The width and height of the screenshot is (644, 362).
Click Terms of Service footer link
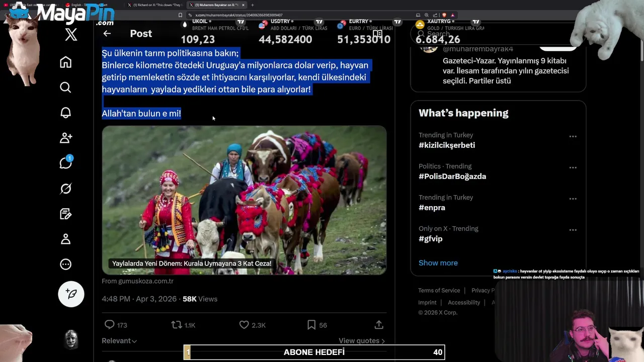click(439, 290)
